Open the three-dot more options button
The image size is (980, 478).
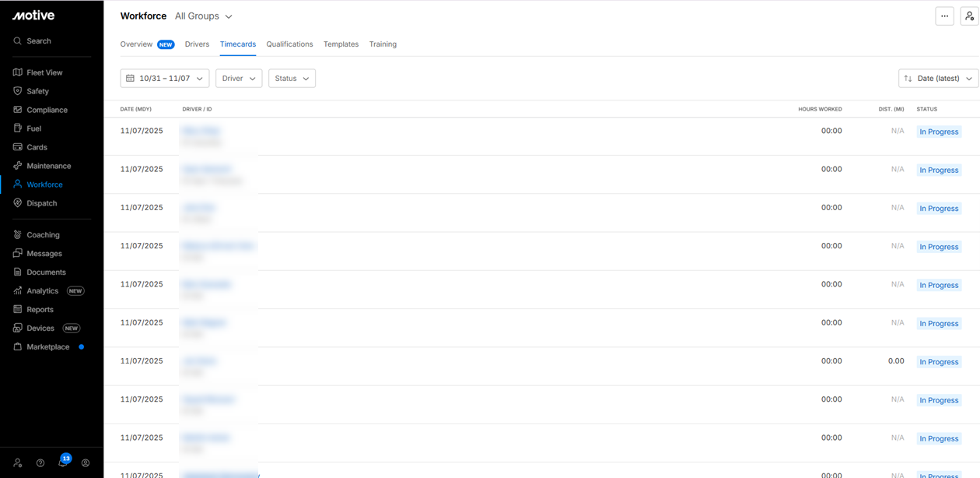coord(944,16)
